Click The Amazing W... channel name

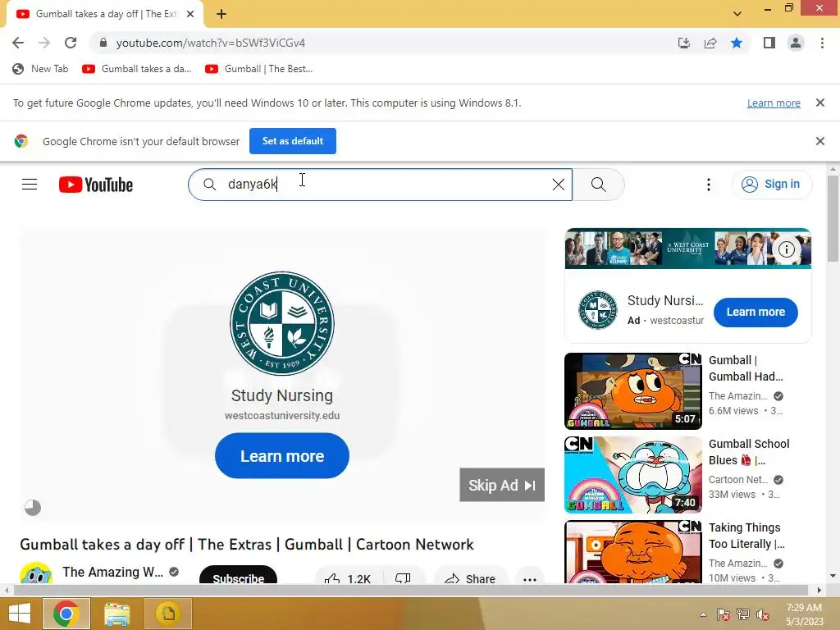(112, 572)
